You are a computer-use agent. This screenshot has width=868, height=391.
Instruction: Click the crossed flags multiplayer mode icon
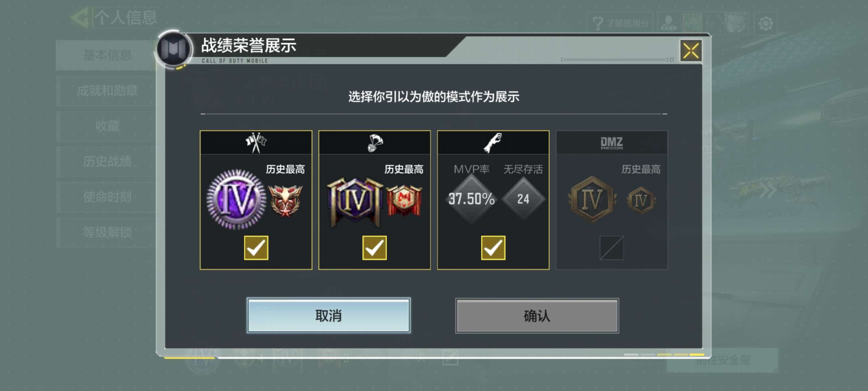(256, 143)
